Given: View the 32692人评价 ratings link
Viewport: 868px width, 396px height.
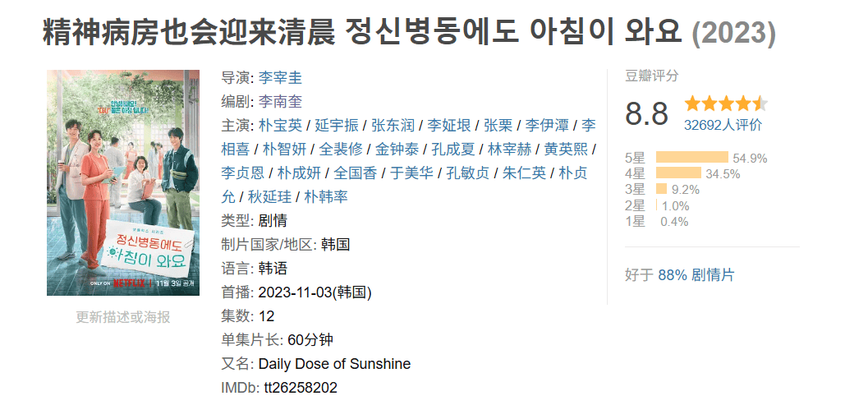Looking at the screenshot, I should pyautogui.click(x=723, y=125).
